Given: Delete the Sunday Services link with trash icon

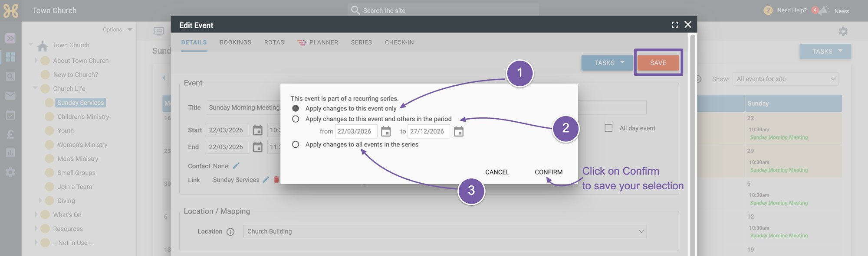Looking at the screenshot, I should coord(276,180).
